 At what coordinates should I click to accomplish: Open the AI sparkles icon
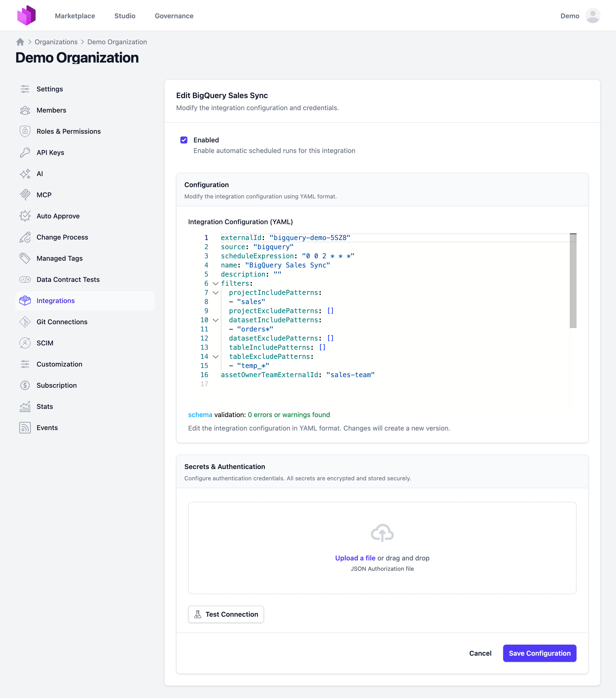[25, 174]
